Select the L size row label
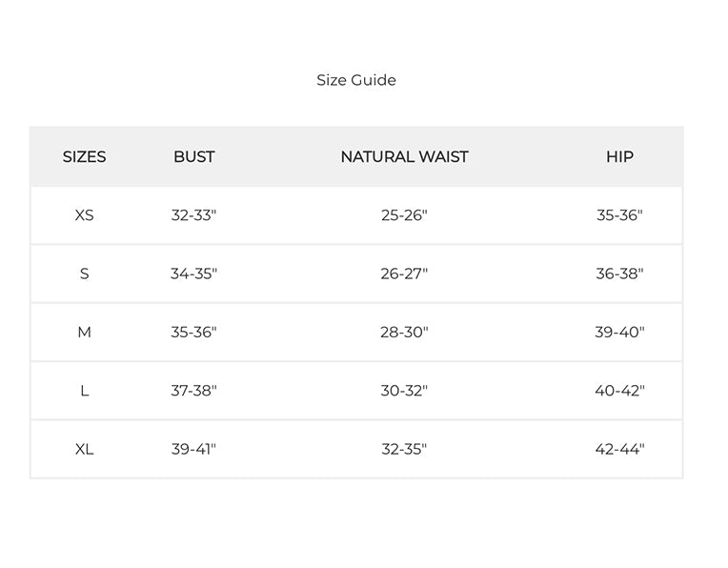Image resolution: width=728 pixels, height=568 pixels. (x=84, y=391)
